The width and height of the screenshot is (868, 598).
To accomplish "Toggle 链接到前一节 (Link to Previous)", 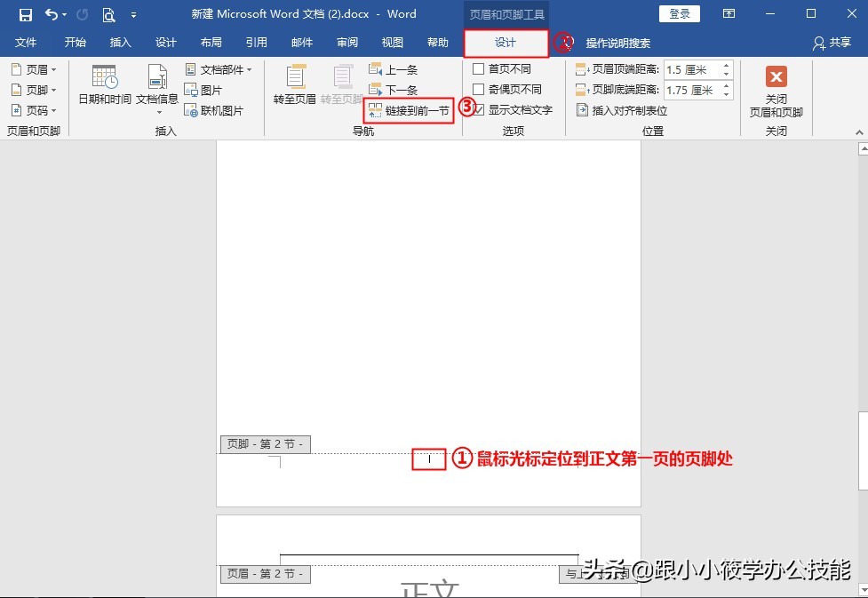I will [x=409, y=110].
